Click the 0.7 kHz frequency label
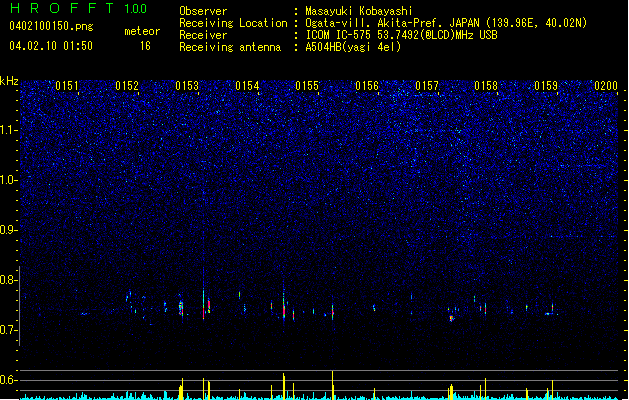The image size is (629, 400). pos(8,330)
